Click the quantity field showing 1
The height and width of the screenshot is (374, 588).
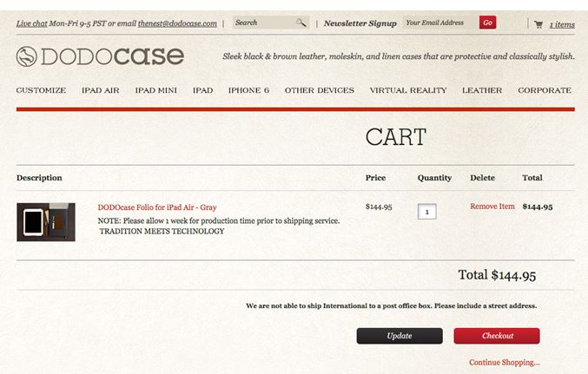coord(426,212)
